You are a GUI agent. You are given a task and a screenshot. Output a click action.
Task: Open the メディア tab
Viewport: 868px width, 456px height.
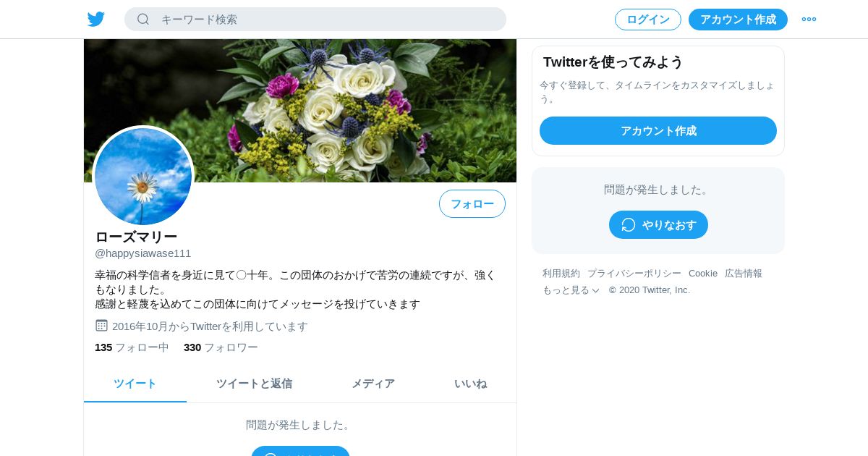click(x=373, y=384)
